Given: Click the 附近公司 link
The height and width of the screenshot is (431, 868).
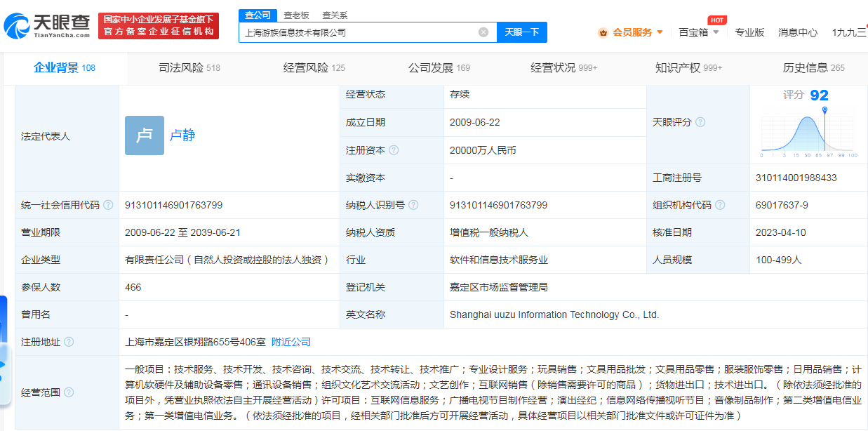Looking at the screenshot, I should [291, 342].
